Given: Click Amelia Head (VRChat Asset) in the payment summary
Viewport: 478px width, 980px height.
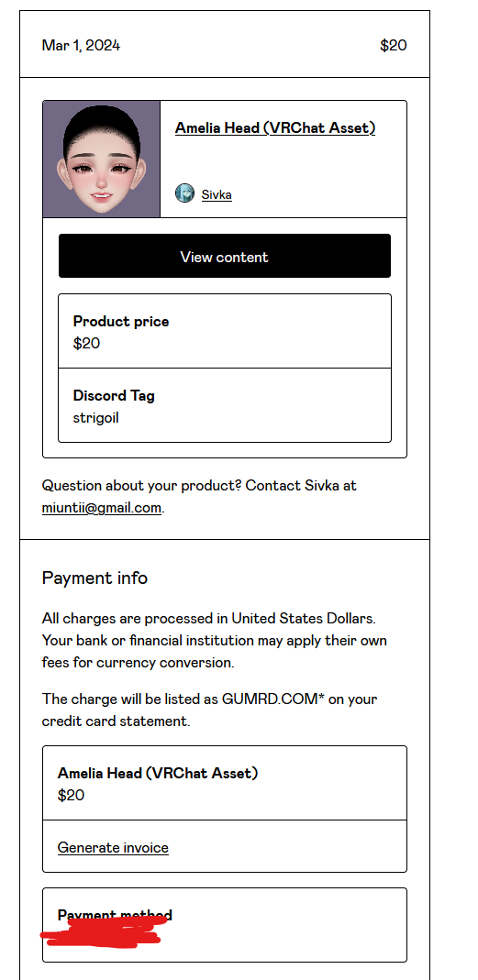Looking at the screenshot, I should 158,773.
